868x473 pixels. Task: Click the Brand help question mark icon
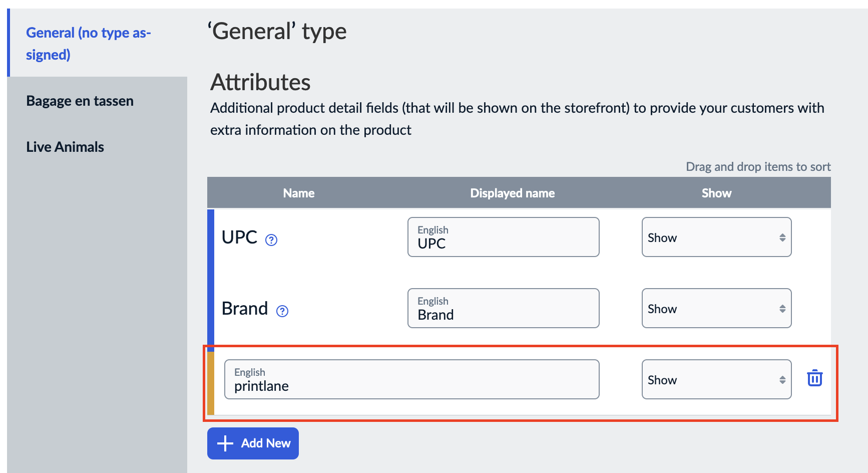tap(282, 311)
